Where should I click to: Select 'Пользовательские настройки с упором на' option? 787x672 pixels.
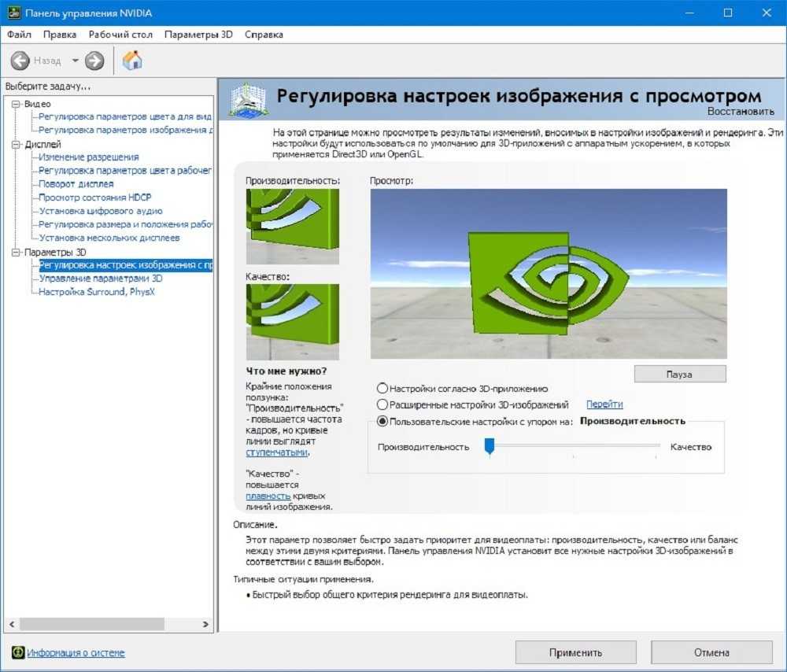(x=382, y=422)
